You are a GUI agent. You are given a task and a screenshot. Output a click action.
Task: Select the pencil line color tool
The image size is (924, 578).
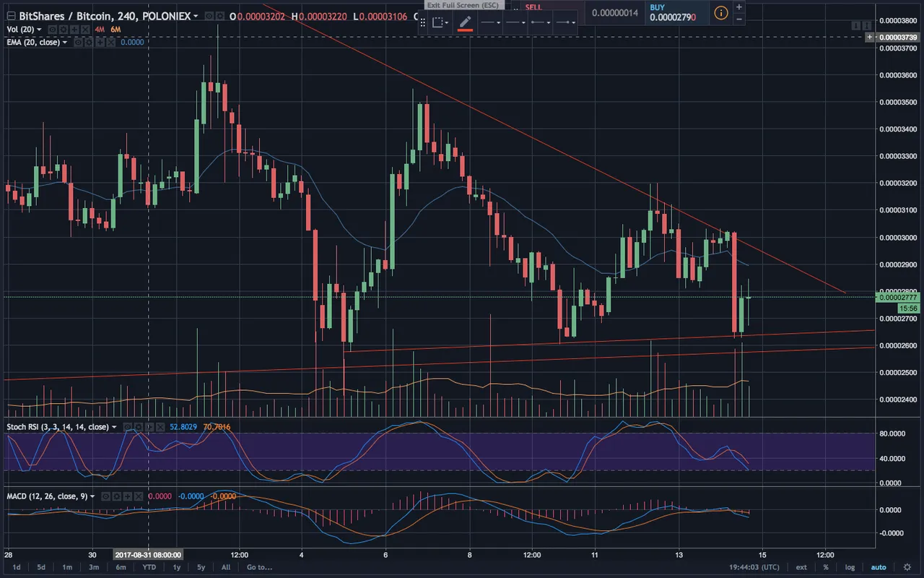point(465,22)
